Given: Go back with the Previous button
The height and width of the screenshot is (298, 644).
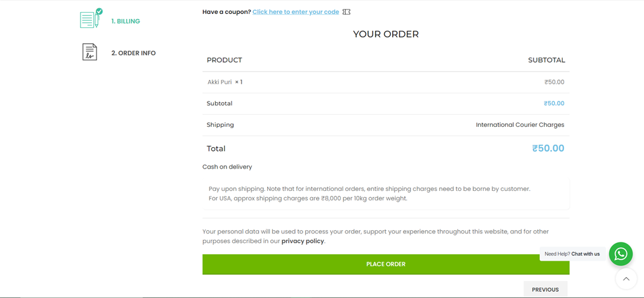Looking at the screenshot, I should [546, 289].
